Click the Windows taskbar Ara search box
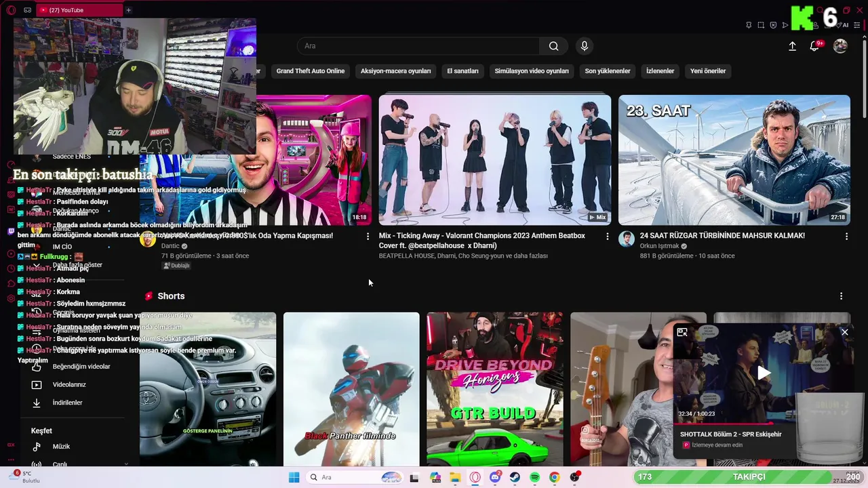The width and height of the screenshot is (868, 488). click(x=355, y=477)
